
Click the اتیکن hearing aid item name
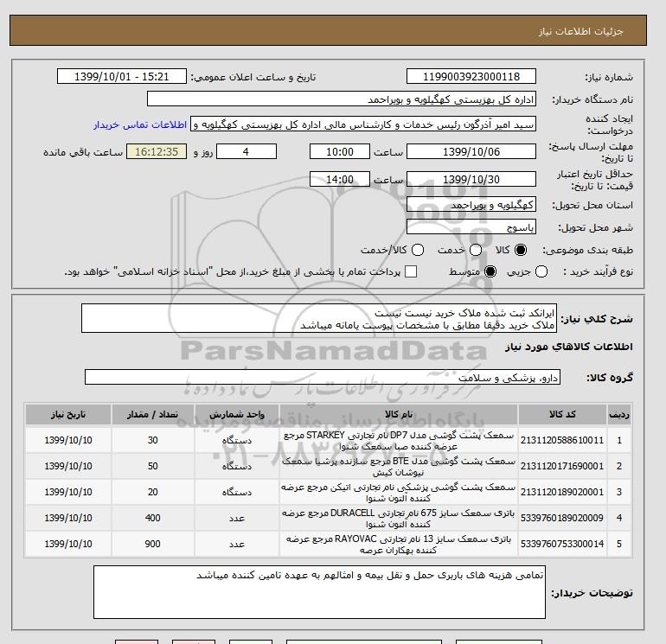click(x=399, y=493)
